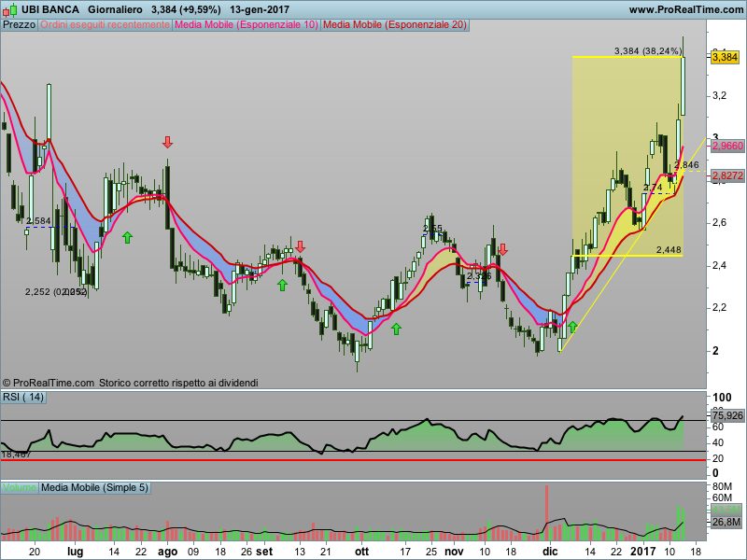Screen dimensions: 747x560
Task: Click the yellow 3,384 current price tag
Action: pyautogui.click(x=726, y=57)
